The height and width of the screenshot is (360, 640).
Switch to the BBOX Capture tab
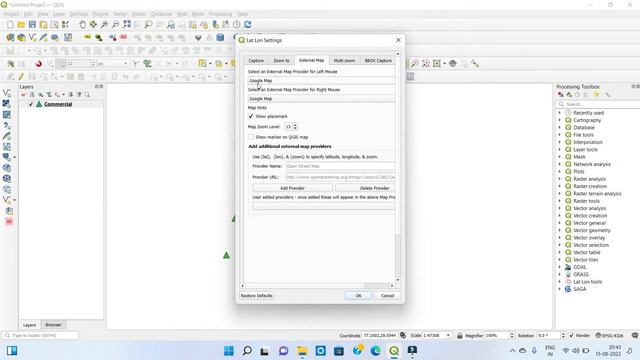pyautogui.click(x=378, y=60)
